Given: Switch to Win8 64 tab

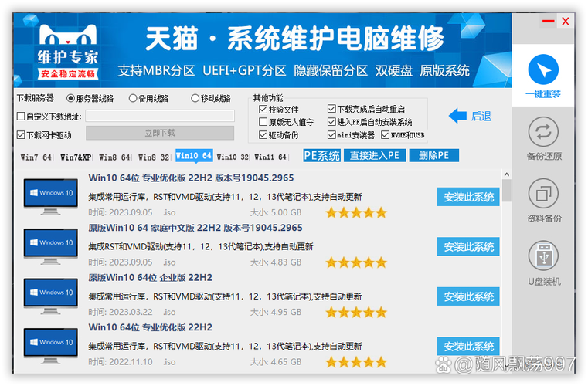Looking at the screenshot, I should coord(114,157).
